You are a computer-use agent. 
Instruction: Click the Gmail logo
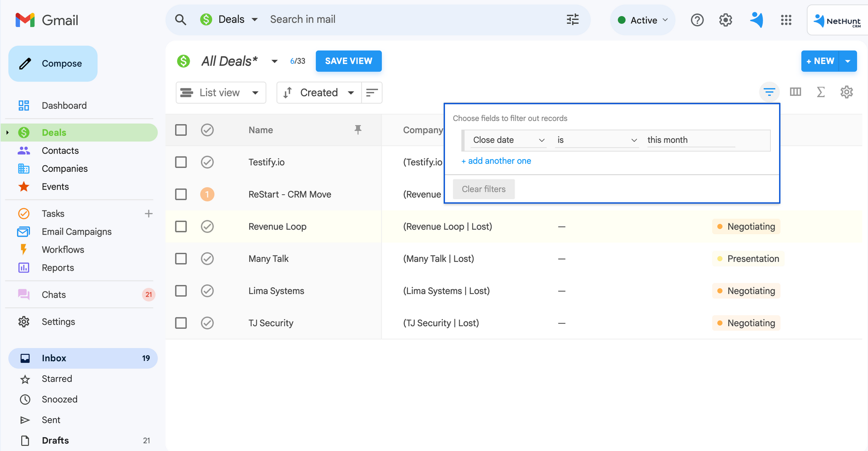click(x=46, y=20)
